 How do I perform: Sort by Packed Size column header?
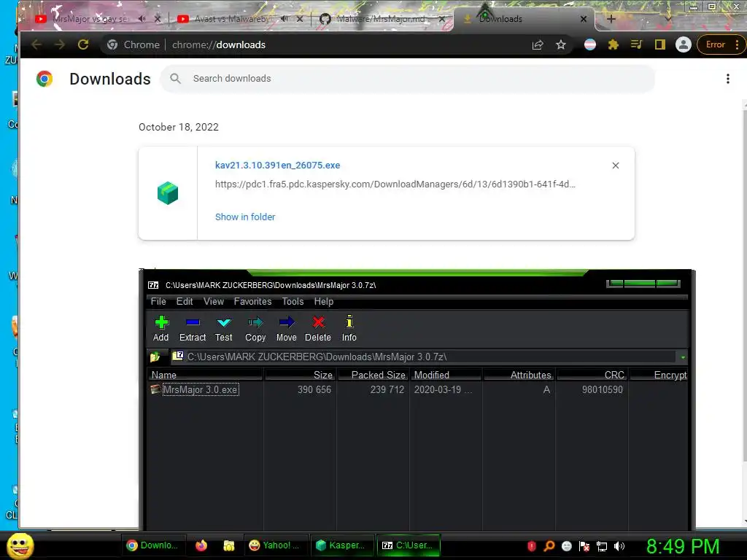(x=373, y=375)
